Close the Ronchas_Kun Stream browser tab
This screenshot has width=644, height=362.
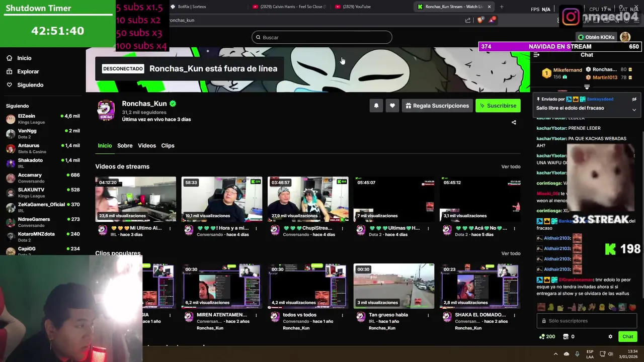[489, 7]
